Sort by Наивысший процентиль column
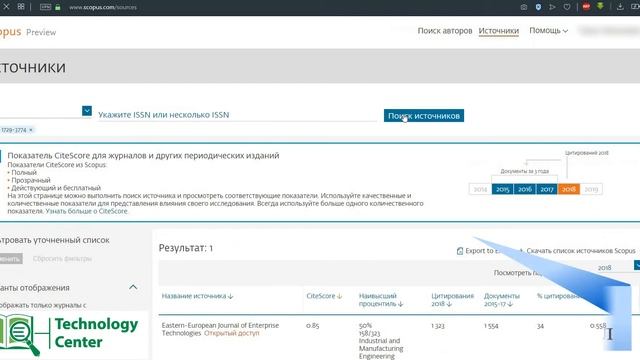640x360 pixels. click(381, 300)
